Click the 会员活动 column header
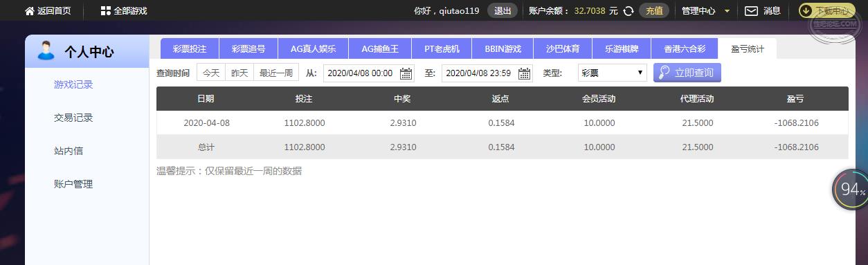 point(599,99)
